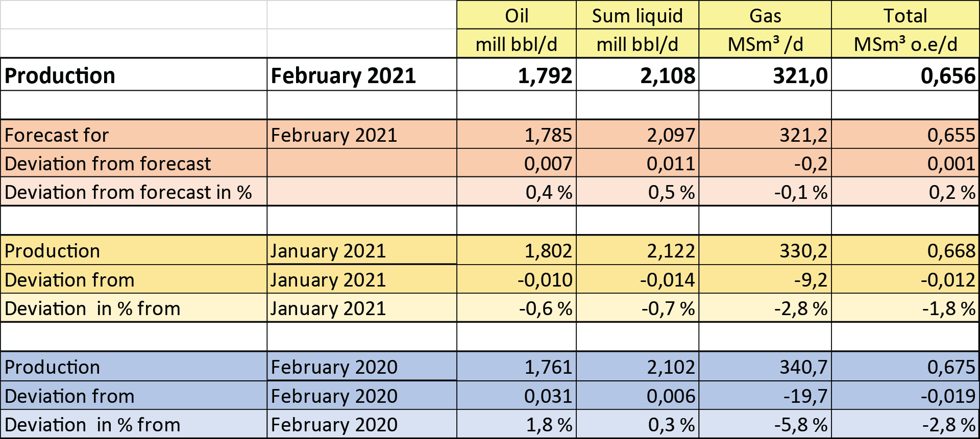Select gas production value 321,0
Viewport: 980px width, 439px height.
[765, 75]
